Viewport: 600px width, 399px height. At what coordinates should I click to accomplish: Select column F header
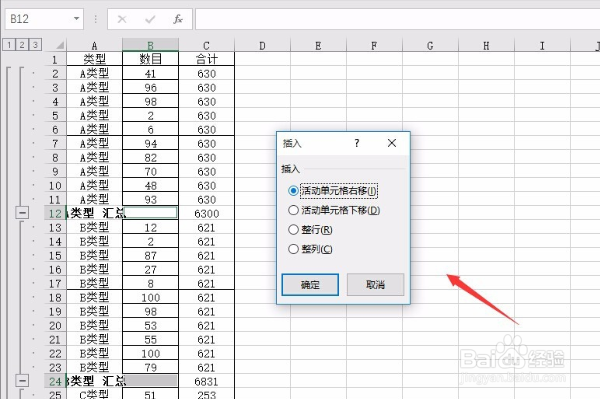click(x=374, y=46)
